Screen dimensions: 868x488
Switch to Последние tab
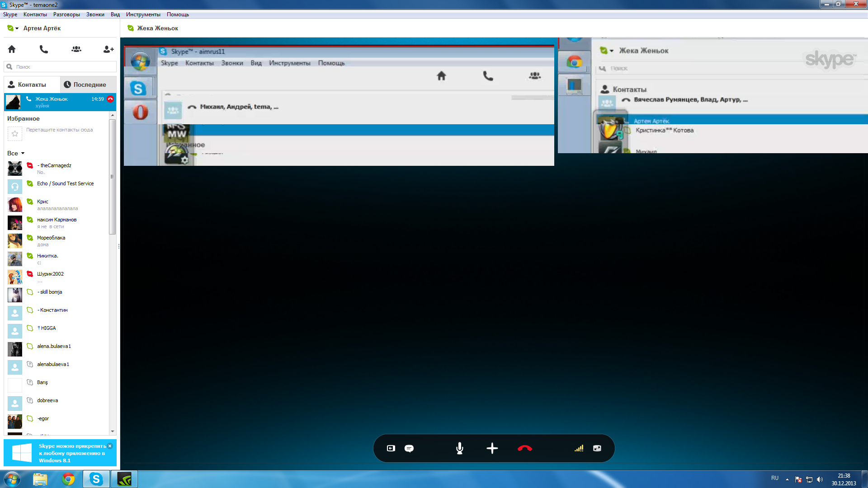pos(88,84)
